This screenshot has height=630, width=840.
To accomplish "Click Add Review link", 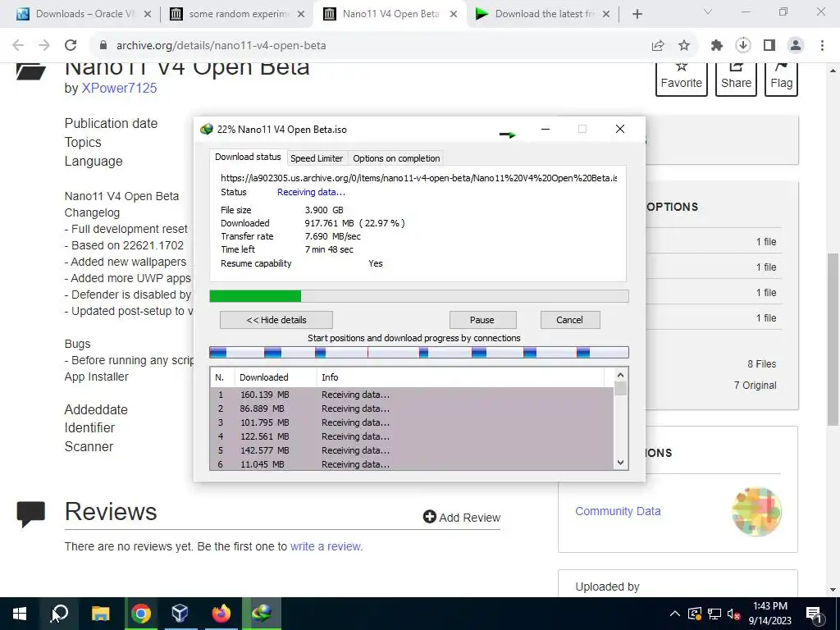I will (x=462, y=518).
